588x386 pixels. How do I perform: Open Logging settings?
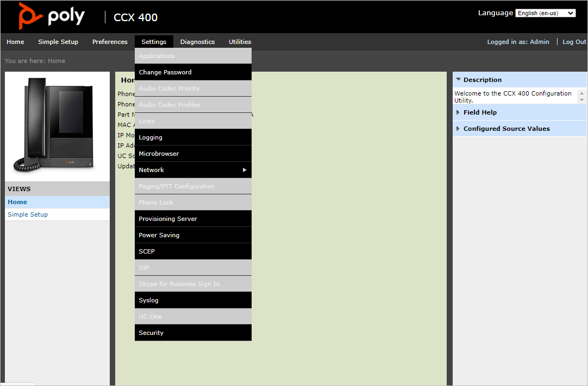pos(193,137)
